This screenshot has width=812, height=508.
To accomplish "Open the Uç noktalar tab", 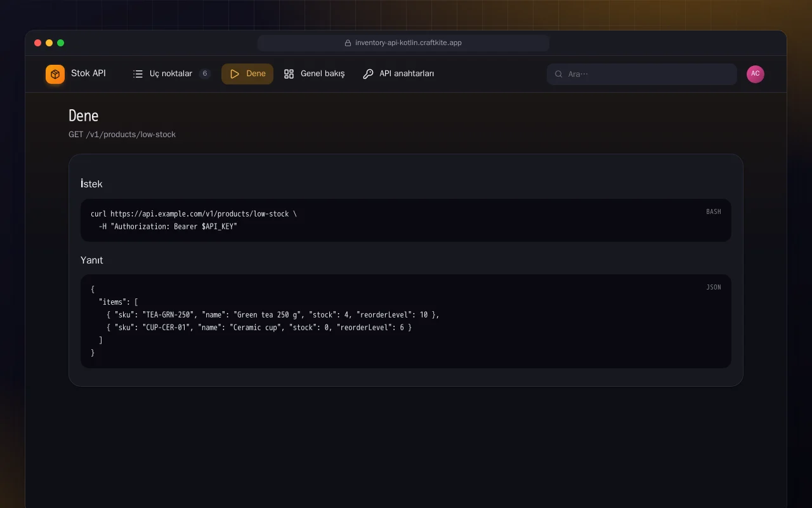I will click(x=171, y=74).
